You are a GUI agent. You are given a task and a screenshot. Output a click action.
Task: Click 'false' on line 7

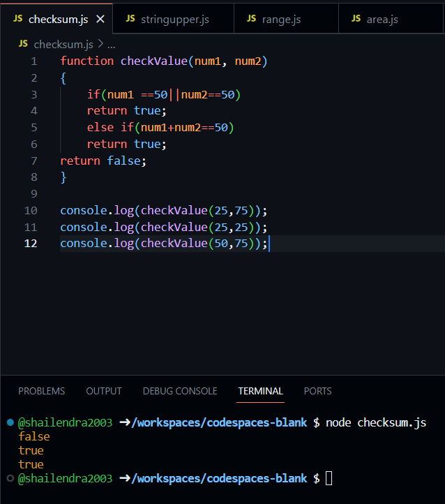(124, 161)
